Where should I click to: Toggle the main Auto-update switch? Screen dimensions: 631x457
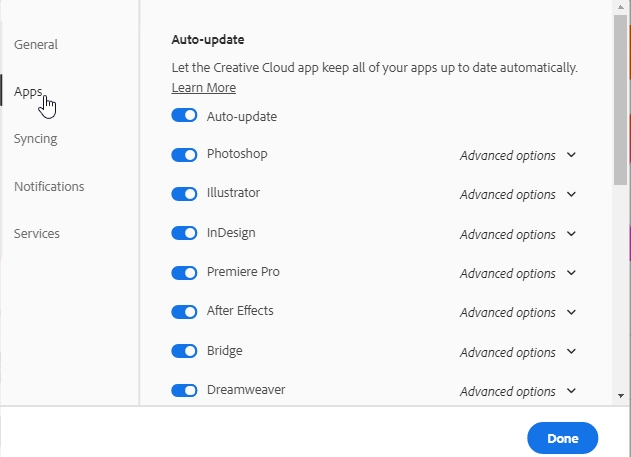click(184, 116)
